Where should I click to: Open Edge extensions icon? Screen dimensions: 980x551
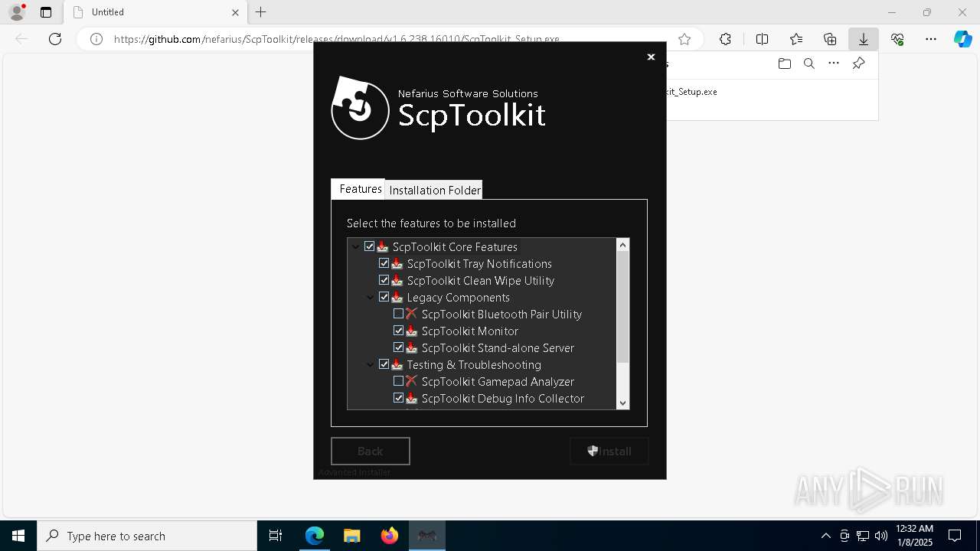point(725,39)
